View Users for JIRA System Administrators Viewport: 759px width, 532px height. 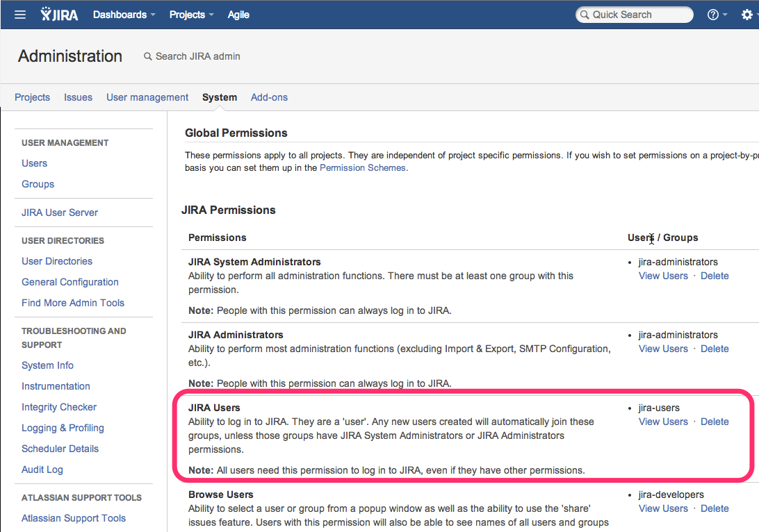point(663,276)
